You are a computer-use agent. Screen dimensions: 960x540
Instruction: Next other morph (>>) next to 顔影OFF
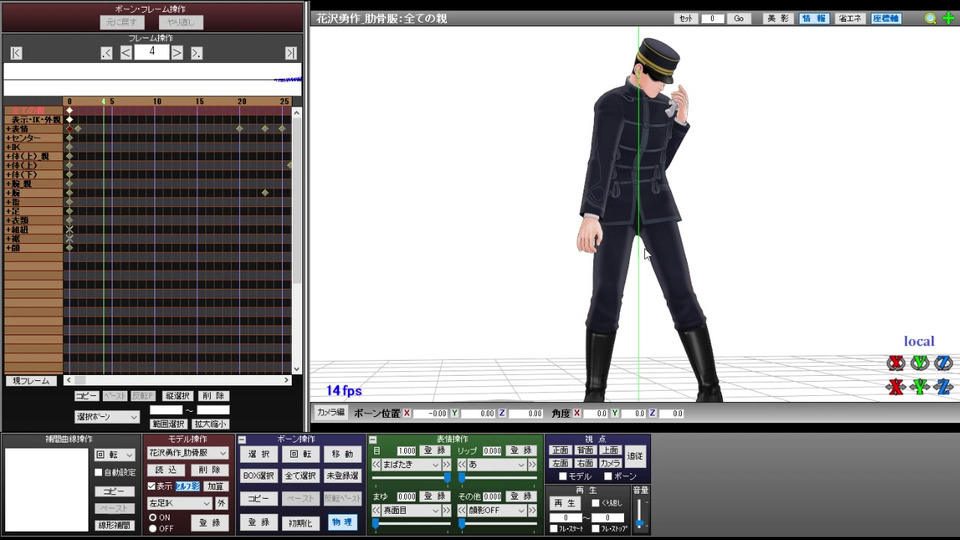coord(532,510)
